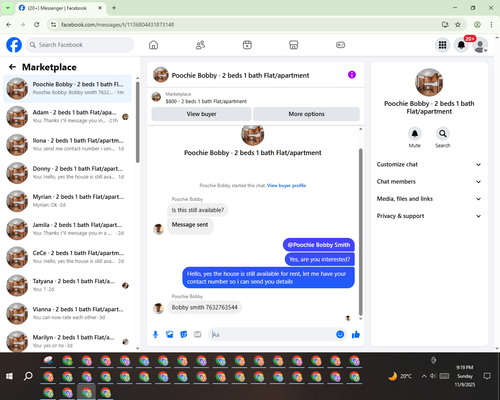This screenshot has height=400, width=500.
Task: Open Adam conversation in list
Action: click(67, 116)
